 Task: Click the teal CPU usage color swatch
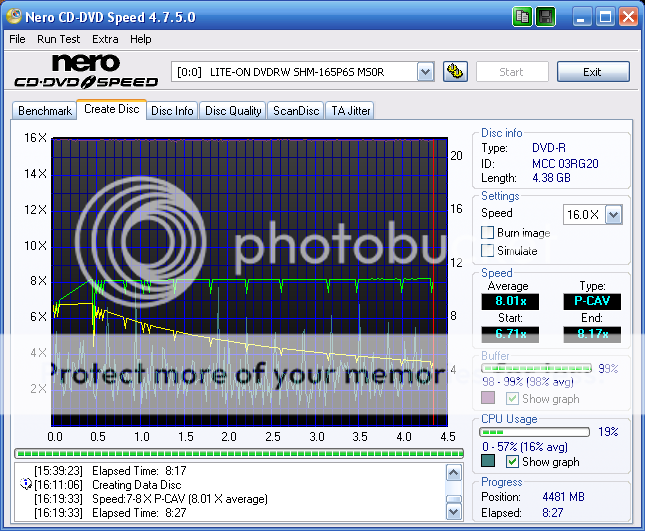click(x=488, y=462)
